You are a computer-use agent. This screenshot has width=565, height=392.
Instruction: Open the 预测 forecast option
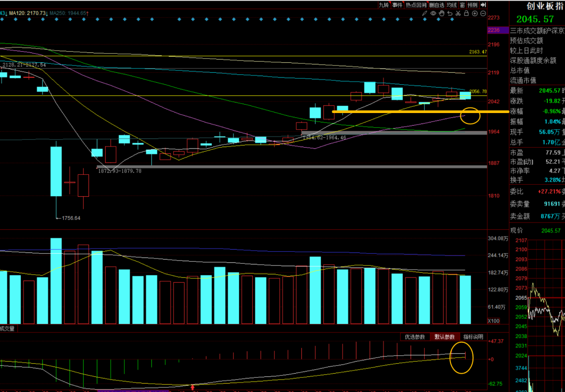point(472,5)
